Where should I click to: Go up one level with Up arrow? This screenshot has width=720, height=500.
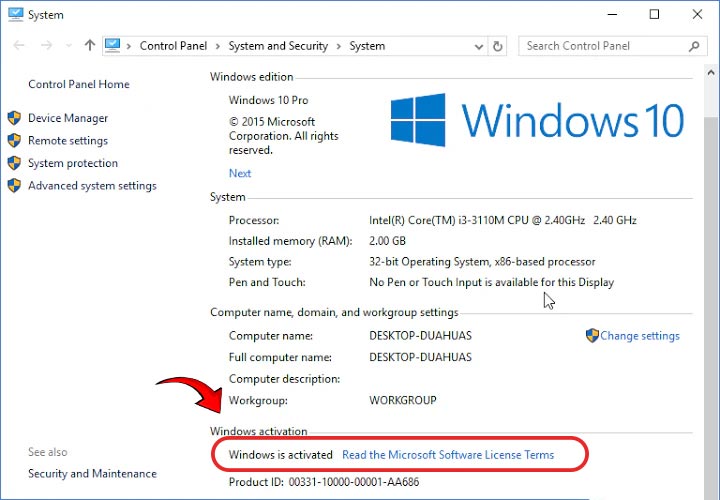click(90, 45)
